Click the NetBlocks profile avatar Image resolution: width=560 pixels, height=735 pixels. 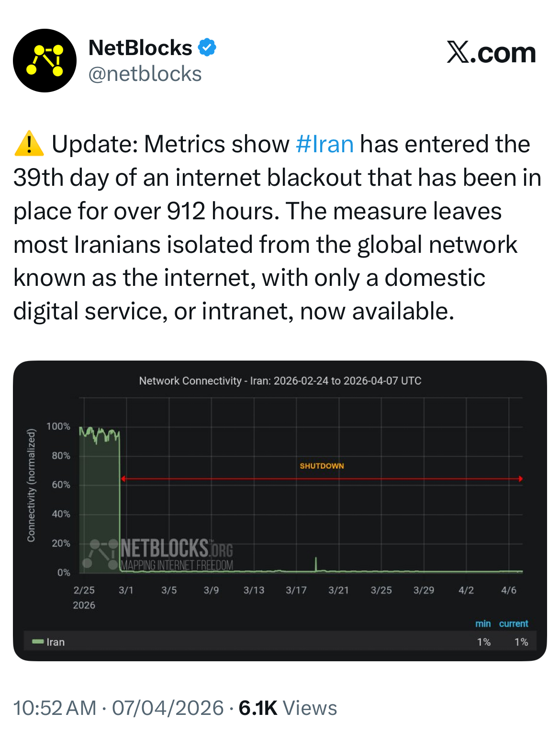45,60
